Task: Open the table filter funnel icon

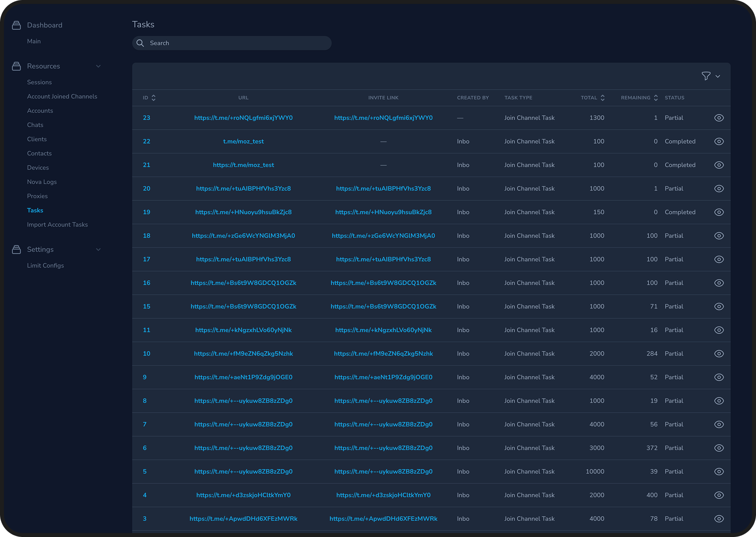Action: pos(706,76)
